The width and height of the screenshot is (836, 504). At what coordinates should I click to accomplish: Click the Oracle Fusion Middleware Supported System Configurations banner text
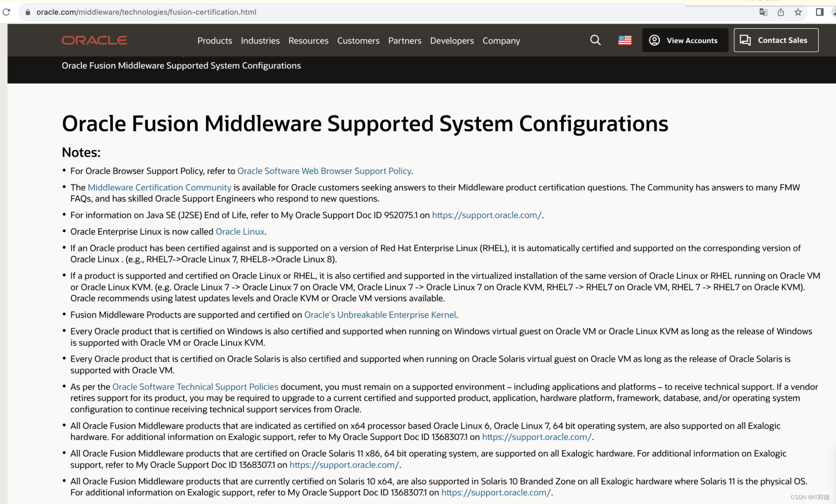181,65
